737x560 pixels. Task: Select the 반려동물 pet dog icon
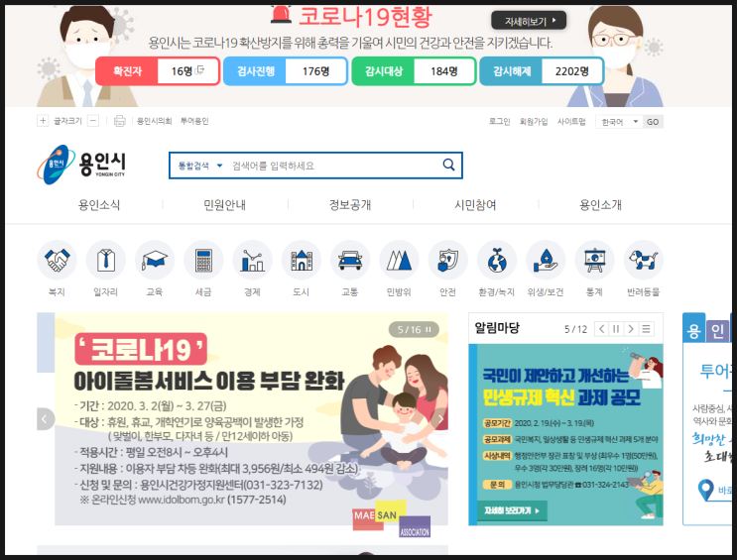[x=644, y=260]
